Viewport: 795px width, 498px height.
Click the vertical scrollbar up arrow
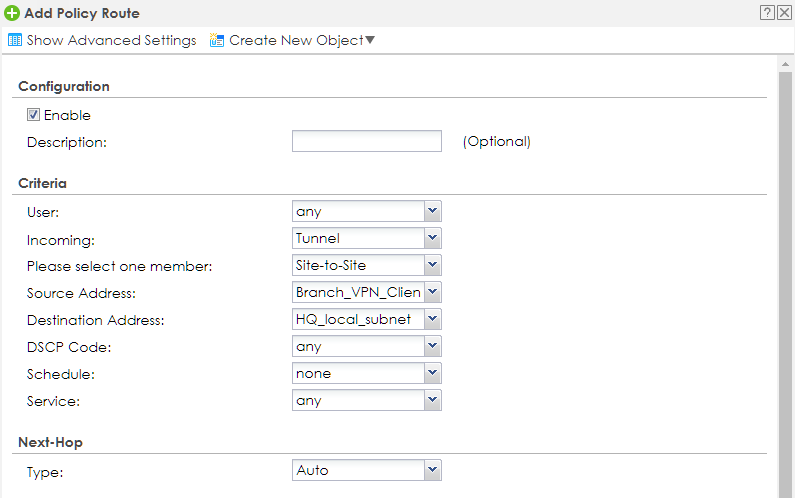coord(785,64)
